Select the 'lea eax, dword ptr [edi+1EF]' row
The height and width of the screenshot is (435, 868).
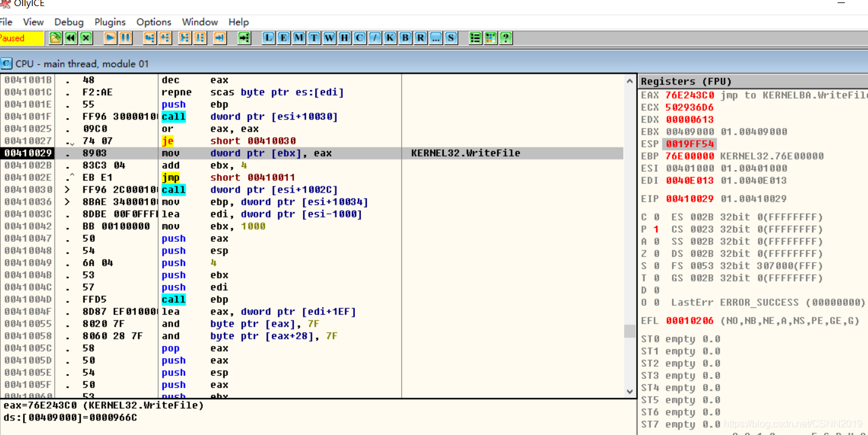pyautogui.click(x=312, y=311)
